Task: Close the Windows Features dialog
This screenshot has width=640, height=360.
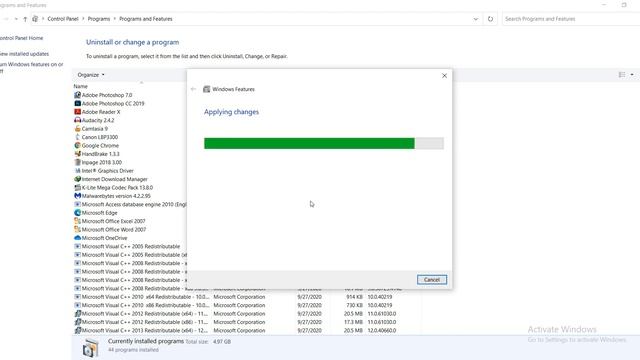Action: (444, 76)
